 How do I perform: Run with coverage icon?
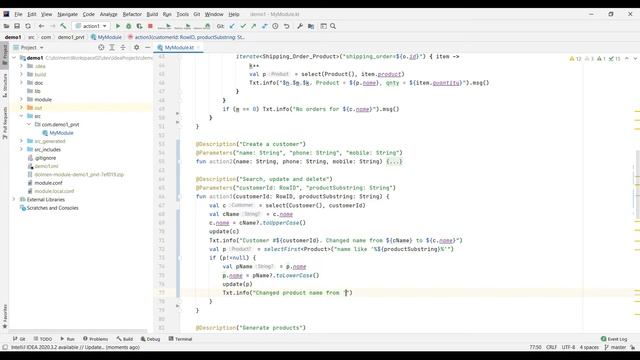140,26
